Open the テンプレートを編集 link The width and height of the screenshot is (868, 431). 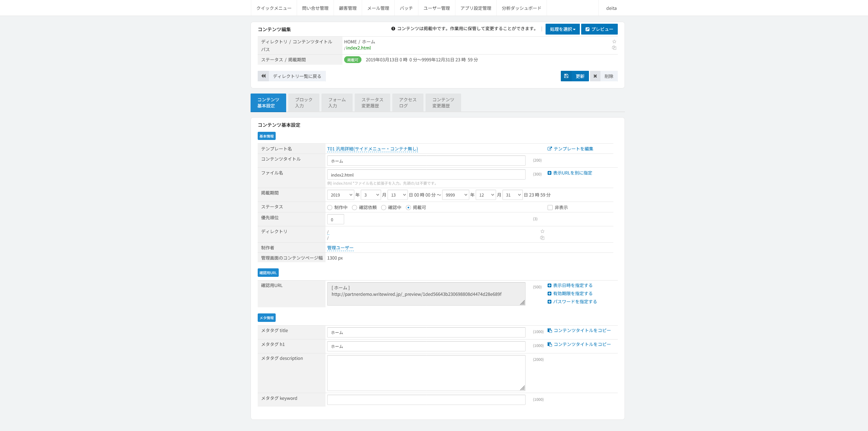(x=570, y=149)
